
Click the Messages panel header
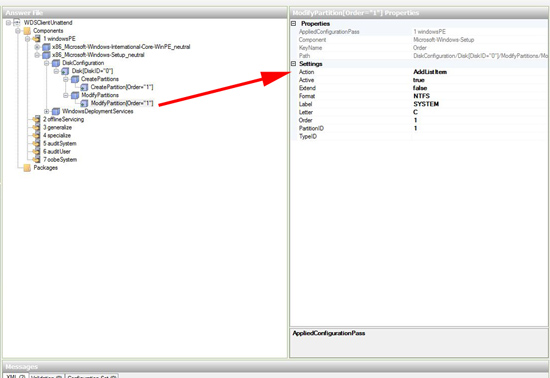[x=275, y=366]
